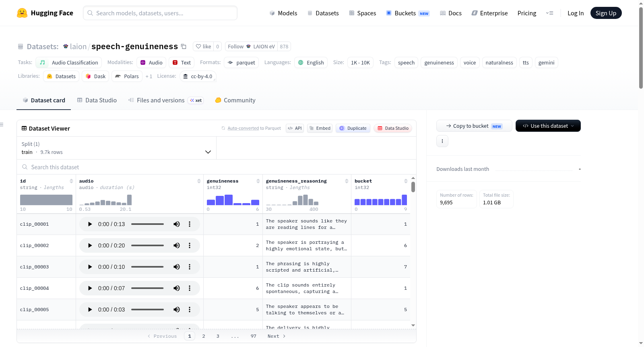Mute the clip_00001 audio
644x347 pixels.
pos(177,224)
